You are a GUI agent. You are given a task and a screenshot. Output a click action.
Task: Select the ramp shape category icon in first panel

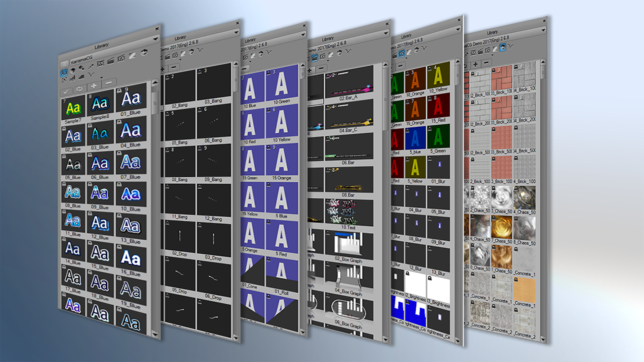[x=81, y=77]
